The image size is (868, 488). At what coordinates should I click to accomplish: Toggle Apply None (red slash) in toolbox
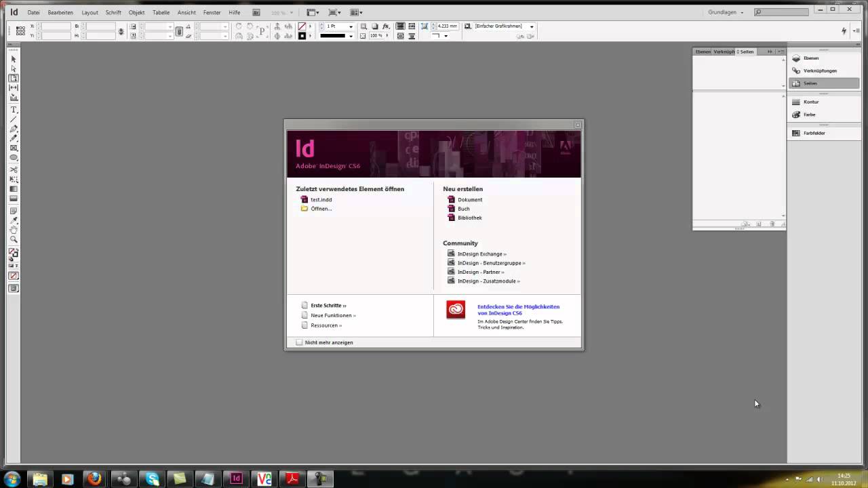point(14,276)
